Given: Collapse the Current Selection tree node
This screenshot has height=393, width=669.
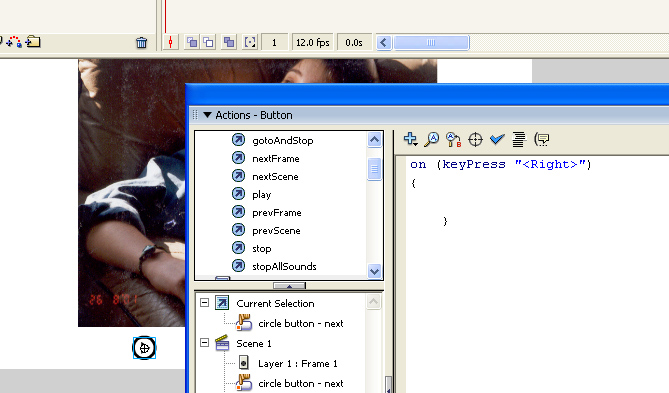Looking at the screenshot, I should click(204, 303).
